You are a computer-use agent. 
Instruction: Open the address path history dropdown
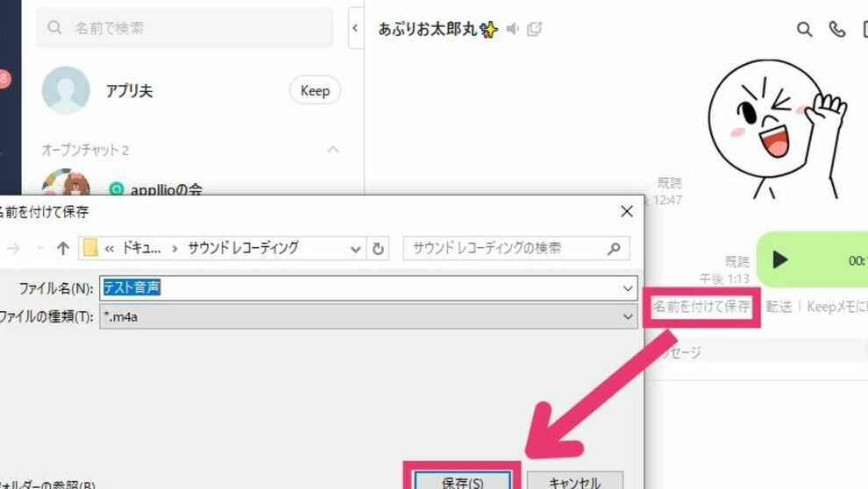click(355, 249)
